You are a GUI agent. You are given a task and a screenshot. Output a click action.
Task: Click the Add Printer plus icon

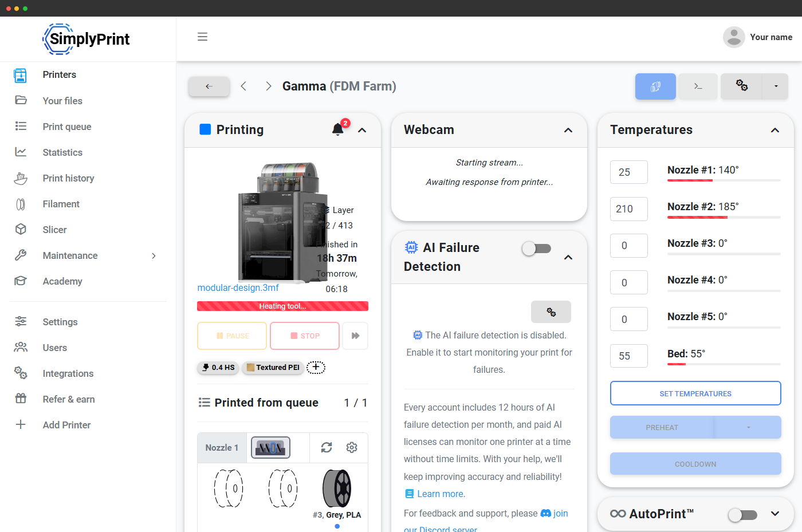pos(21,424)
